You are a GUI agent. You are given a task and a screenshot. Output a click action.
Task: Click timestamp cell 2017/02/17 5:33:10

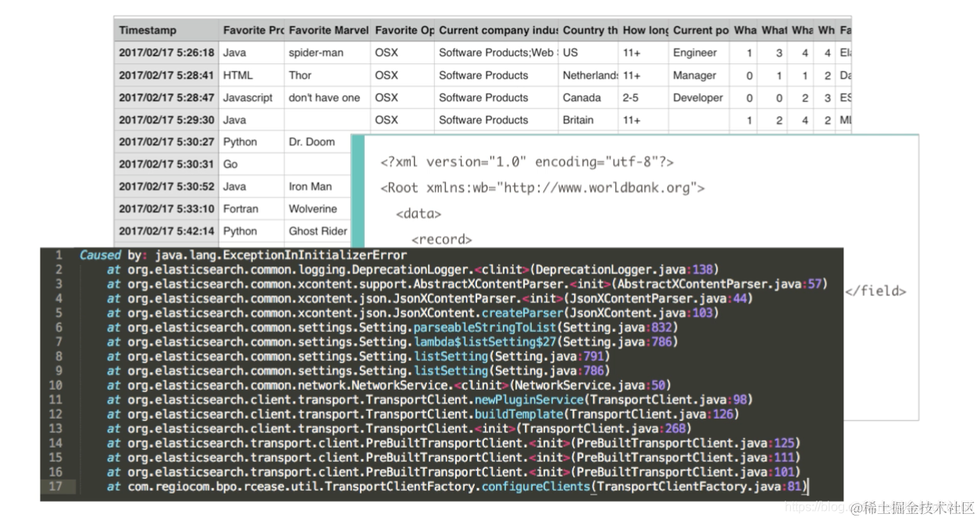[166, 209]
